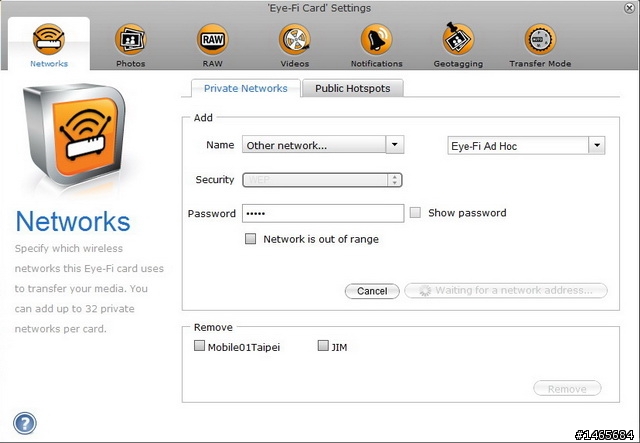Expand the Eye-Fi Ad Hoc dropdown

point(596,145)
